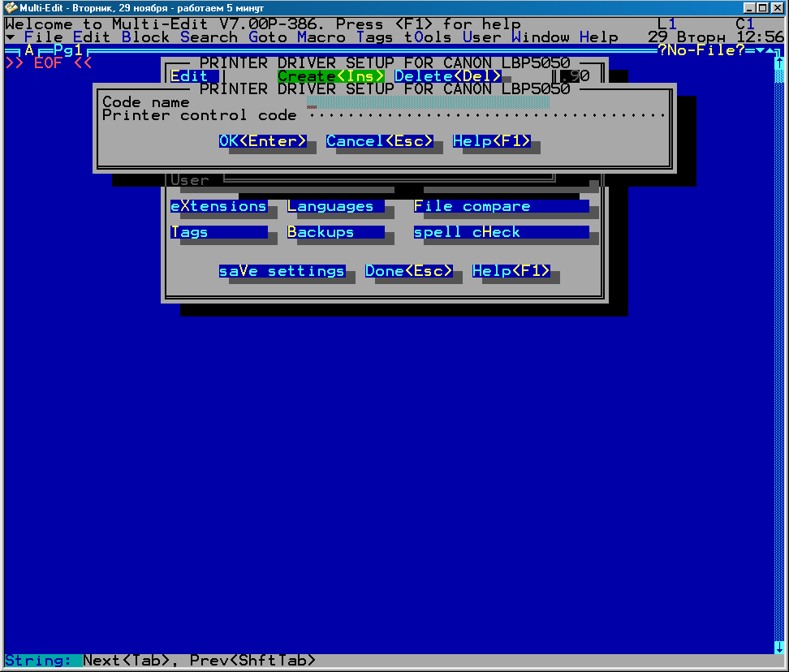Click the saVe settings button
789x672 pixels.
(282, 271)
